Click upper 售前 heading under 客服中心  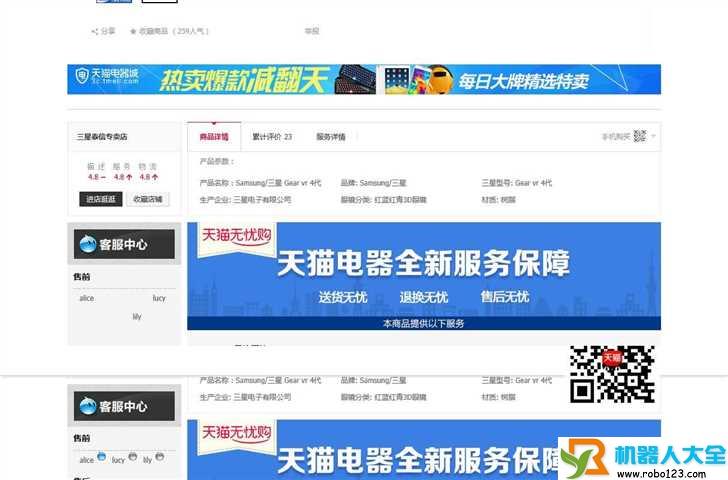click(82, 277)
